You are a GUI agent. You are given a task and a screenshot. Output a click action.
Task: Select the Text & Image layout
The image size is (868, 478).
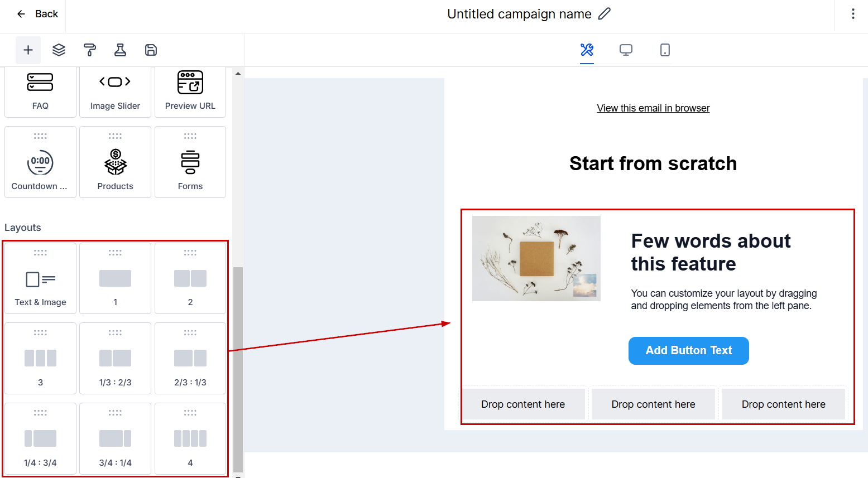(40, 278)
